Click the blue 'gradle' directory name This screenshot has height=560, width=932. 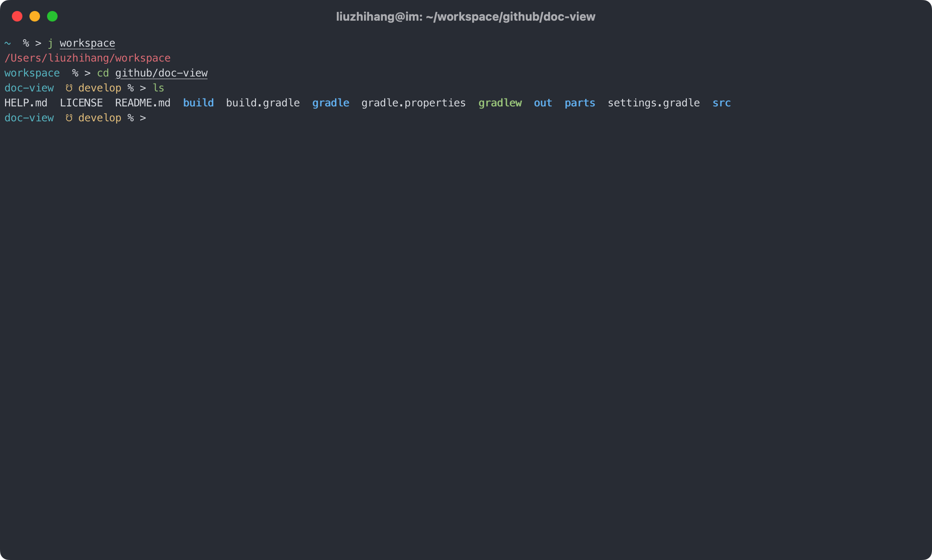(x=331, y=103)
